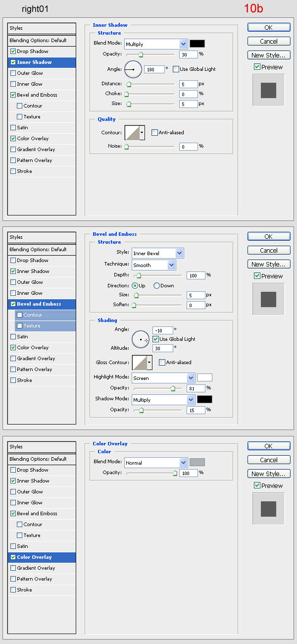Select Texture under the highlighted Bevel and Emboss
The image size is (297, 644).
click(x=32, y=326)
